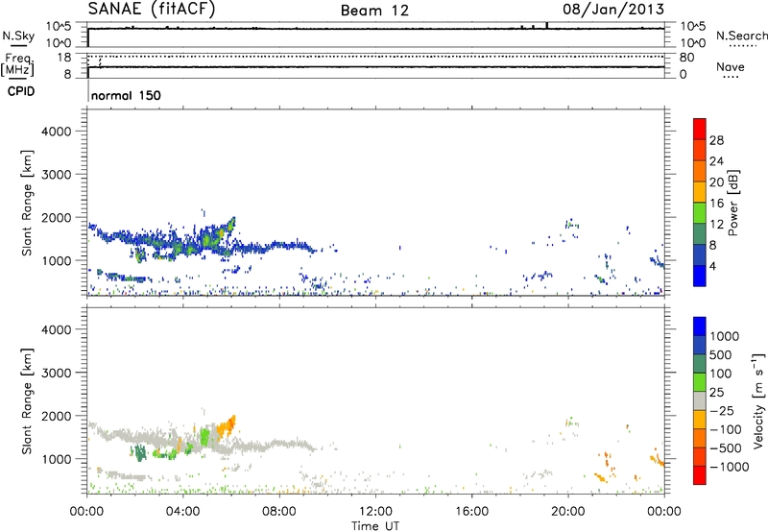Click the -1000 label on velocity colorbar

(x=730, y=467)
